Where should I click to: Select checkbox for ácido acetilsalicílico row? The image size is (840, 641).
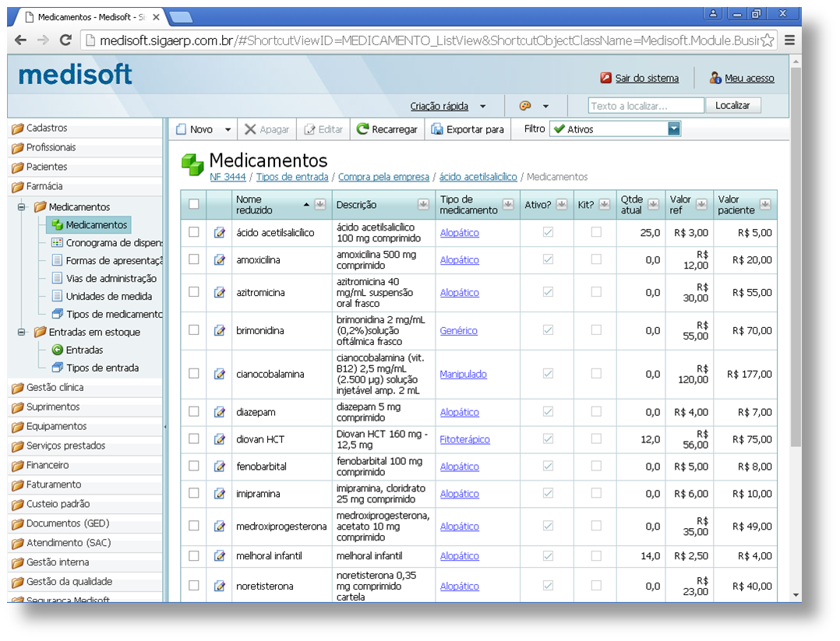tap(194, 232)
